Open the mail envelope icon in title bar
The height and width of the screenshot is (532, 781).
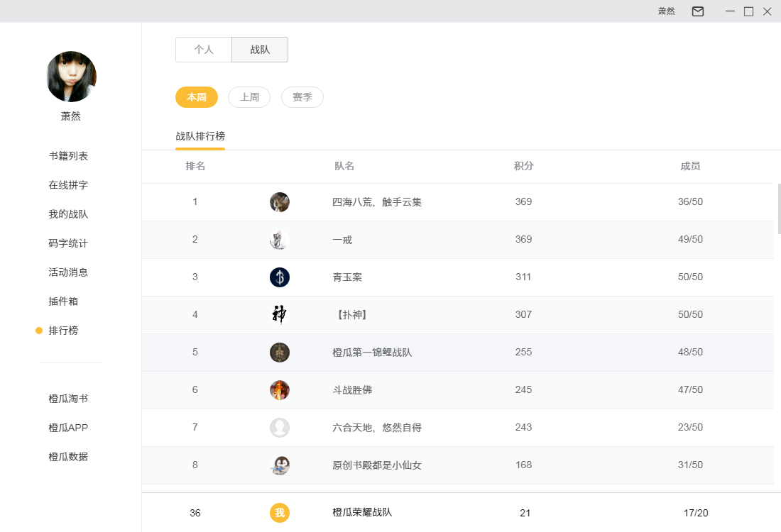click(698, 11)
